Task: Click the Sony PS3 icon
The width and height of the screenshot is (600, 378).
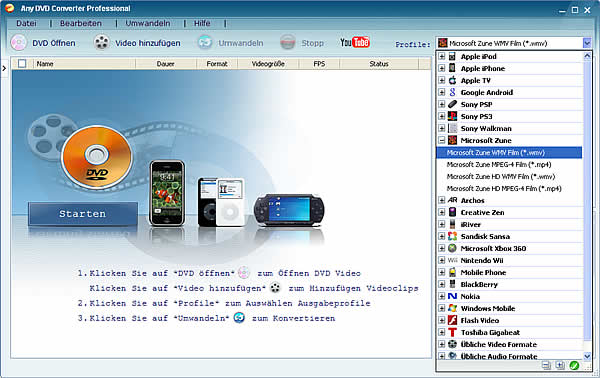Action: point(452,116)
